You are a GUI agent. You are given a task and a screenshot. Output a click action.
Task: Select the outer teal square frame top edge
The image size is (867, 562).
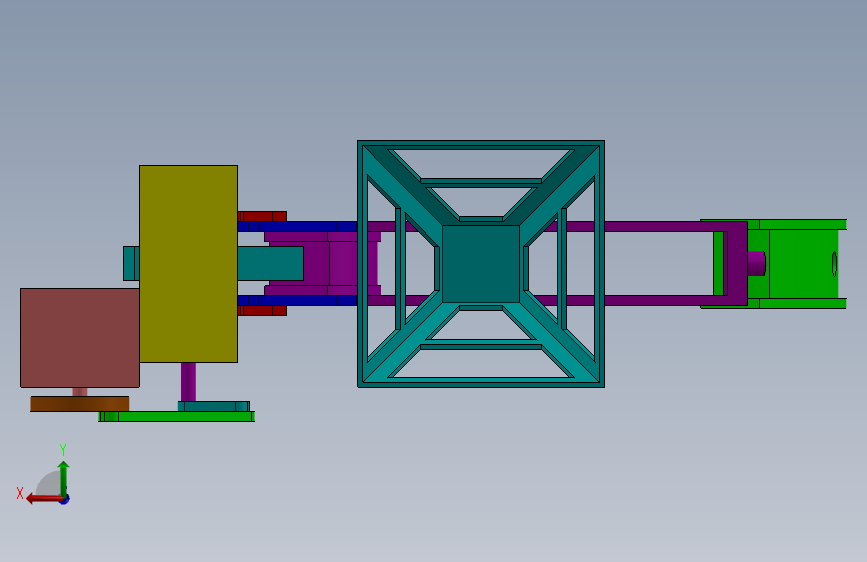(x=481, y=144)
